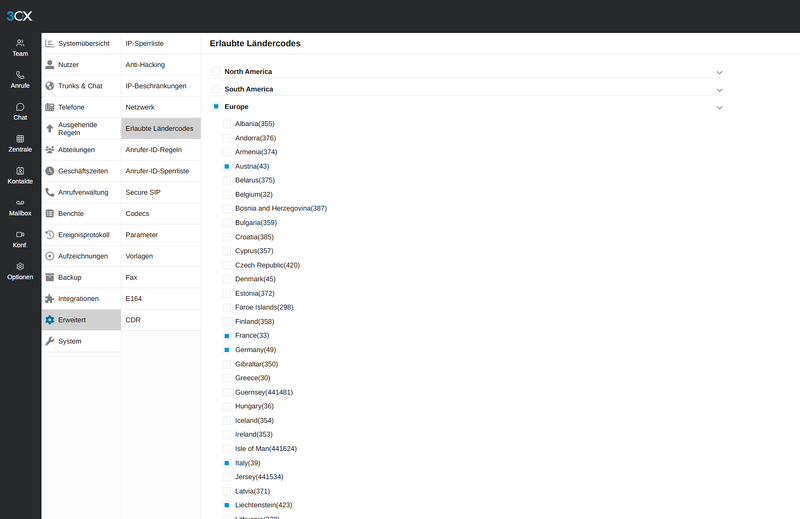Open the Chat bubble icon
The image size is (800, 519).
click(x=20, y=107)
